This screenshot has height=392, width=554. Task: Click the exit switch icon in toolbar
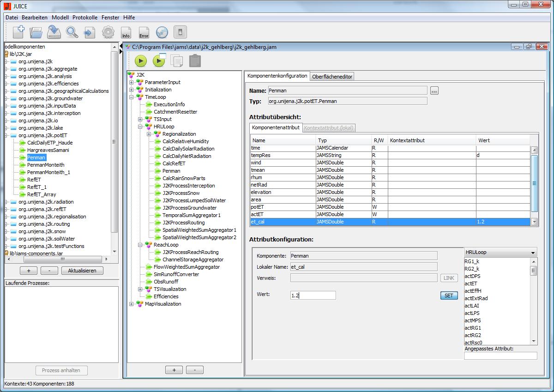180,32
